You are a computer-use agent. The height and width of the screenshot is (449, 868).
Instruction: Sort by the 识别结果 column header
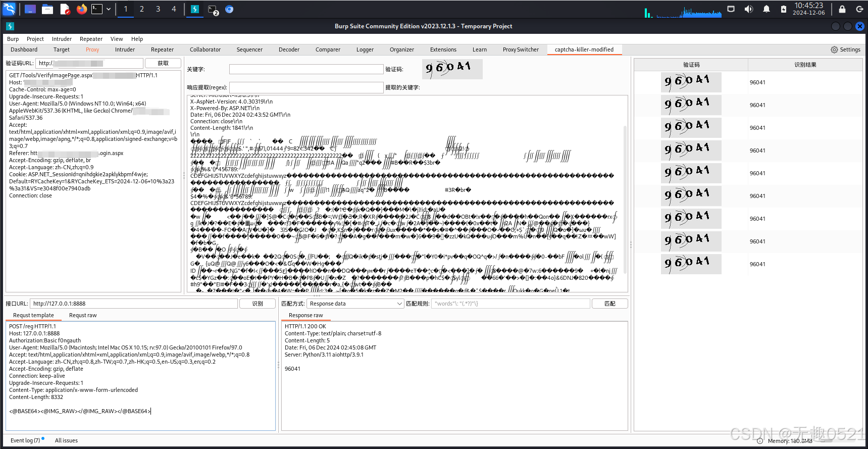coord(805,65)
